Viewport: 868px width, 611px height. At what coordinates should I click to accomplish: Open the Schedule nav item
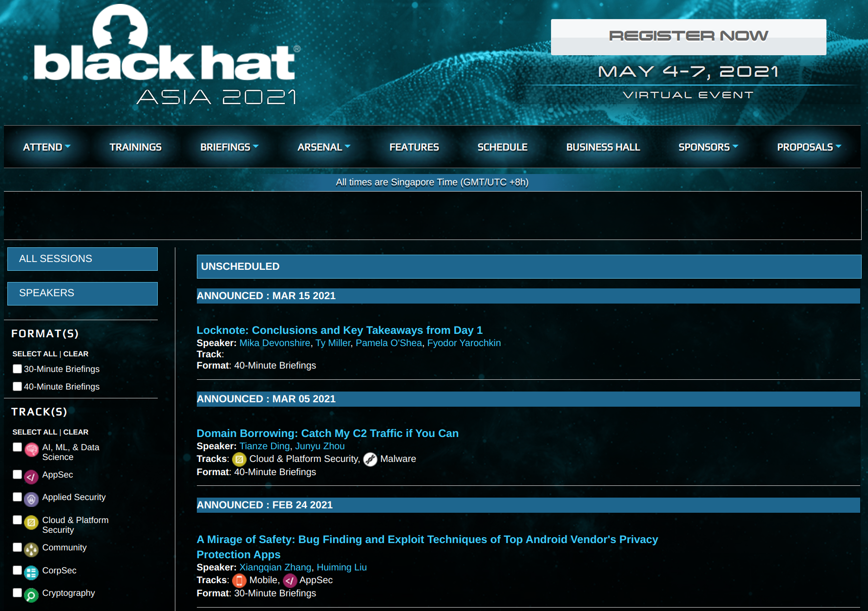click(x=502, y=147)
